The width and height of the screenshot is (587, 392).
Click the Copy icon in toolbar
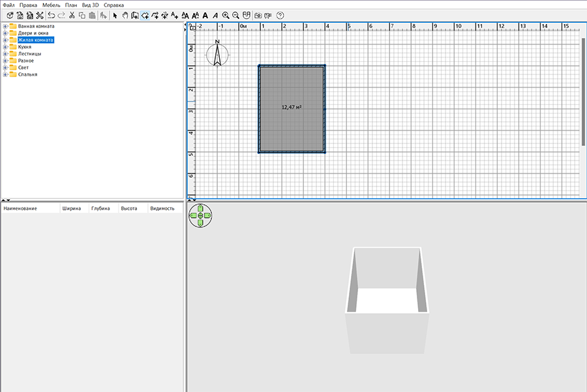(x=82, y=16)
